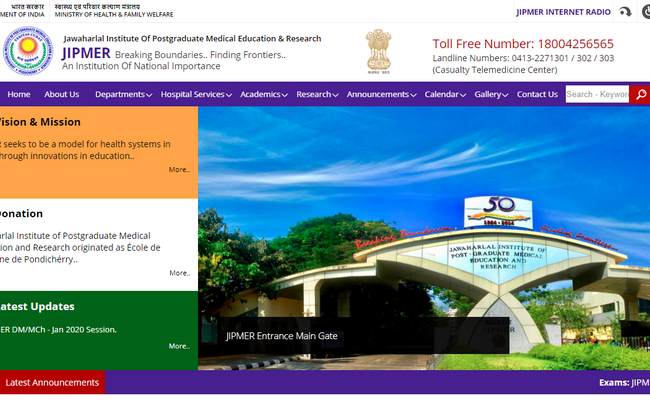Click More in the Latest Updates panel
This screenshot has width=650, height=400.
pos(179,346)
